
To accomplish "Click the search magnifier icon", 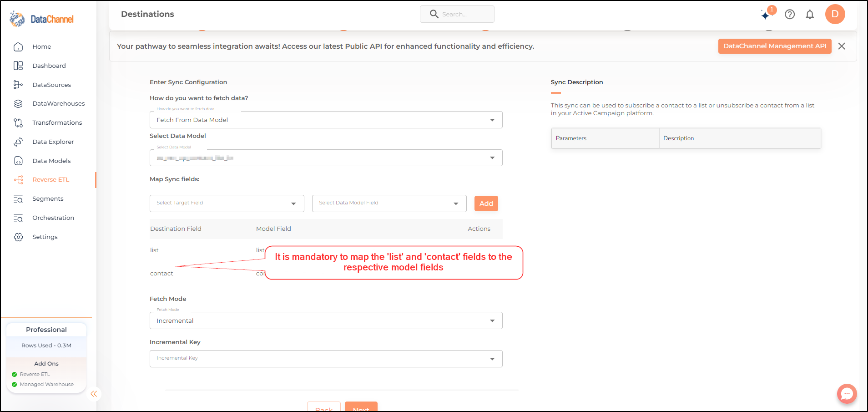I will click(x=434, y=14).
